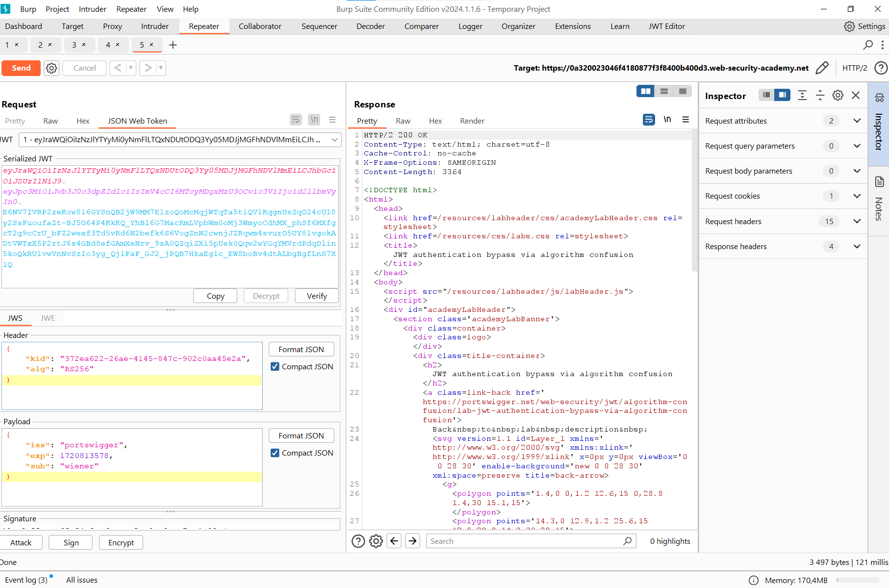The height and width of the screenshot is (588, 889).
Task: Open next history dropdown arrow
Action: click(x=161, y=68)
